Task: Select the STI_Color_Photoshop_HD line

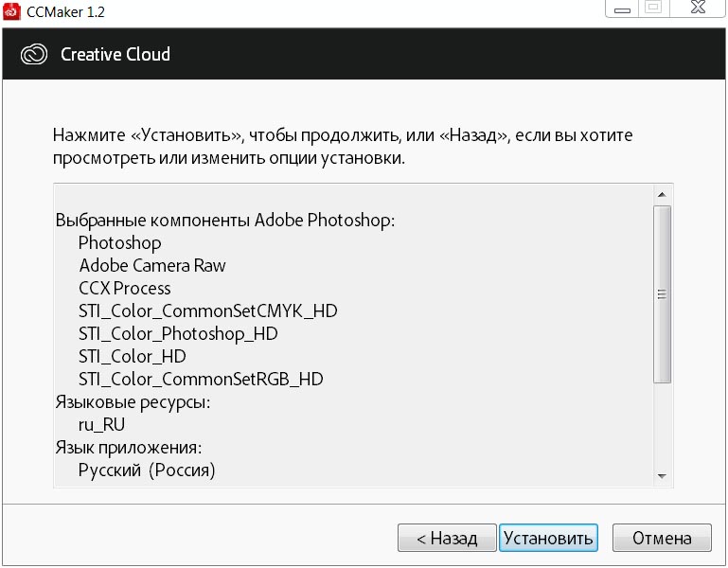Action: 178,334
